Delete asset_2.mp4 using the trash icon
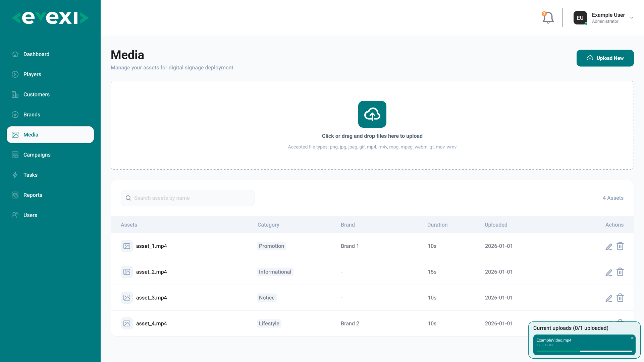 (620, 272)
